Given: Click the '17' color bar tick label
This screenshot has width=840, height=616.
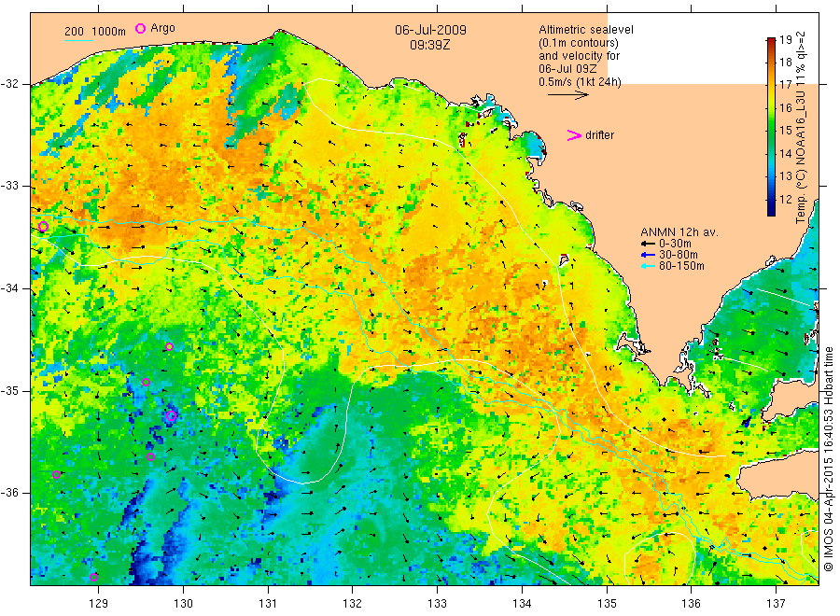Looking at the screenshot, I should pos(785,85).
